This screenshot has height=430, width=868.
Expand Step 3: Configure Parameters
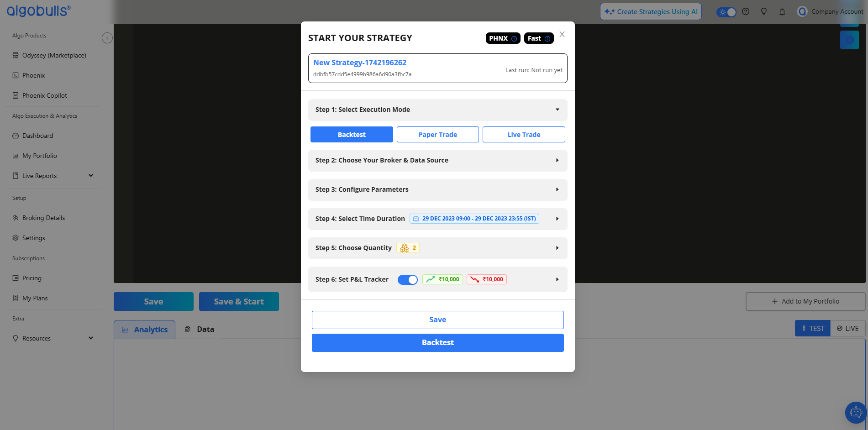(x=438, y=189)
